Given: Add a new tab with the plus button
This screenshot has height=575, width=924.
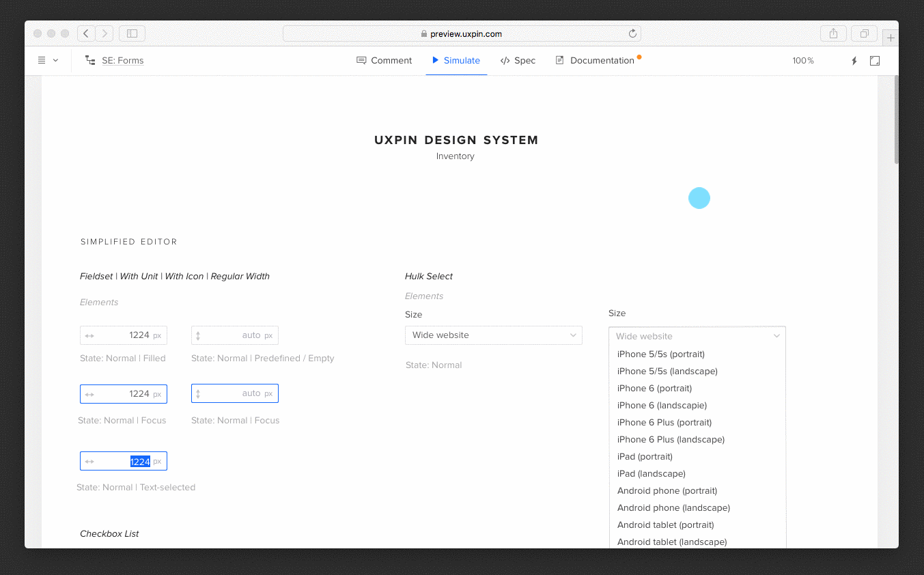Looking at the screenshot, I should [891, 38].
